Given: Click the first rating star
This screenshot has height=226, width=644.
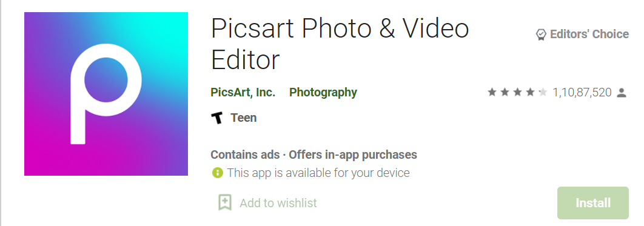Looking at the screenshot, I should pos(492,92).
